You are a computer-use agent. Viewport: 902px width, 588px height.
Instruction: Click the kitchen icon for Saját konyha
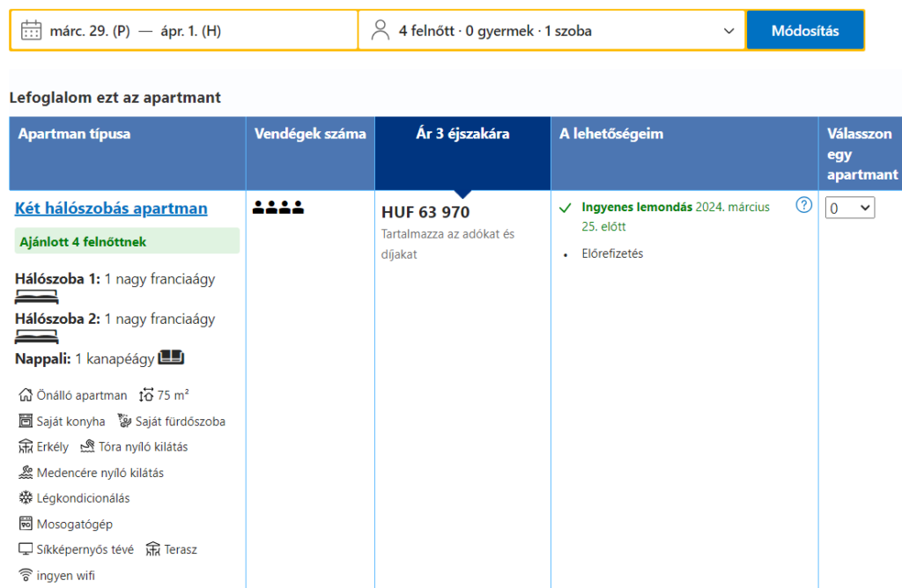(x=26, y=421)
